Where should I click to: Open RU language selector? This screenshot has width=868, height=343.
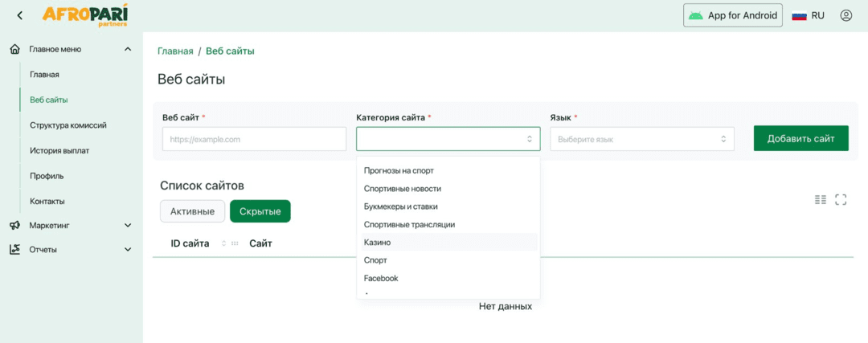[x=809, y=15]
